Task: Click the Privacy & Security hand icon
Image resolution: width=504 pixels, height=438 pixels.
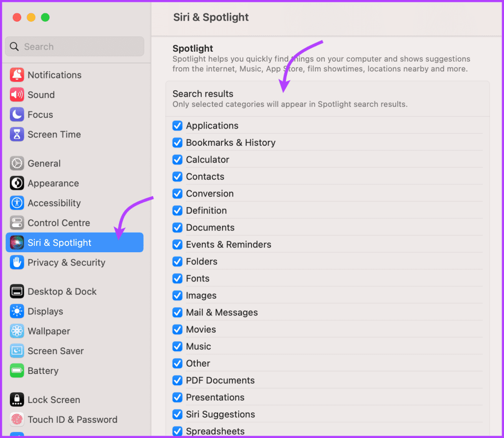Action: pos(17,263)
